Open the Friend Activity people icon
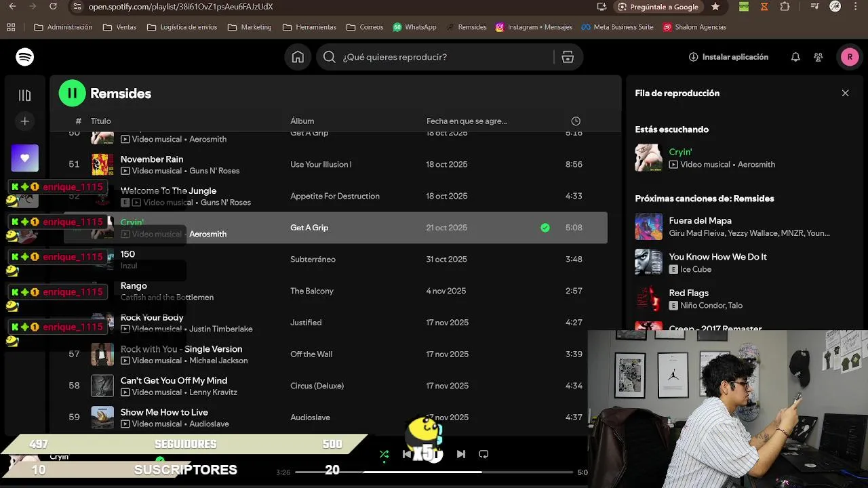This screenshot has height=488, width=868. pyautogui.click(x=818, y=57)
